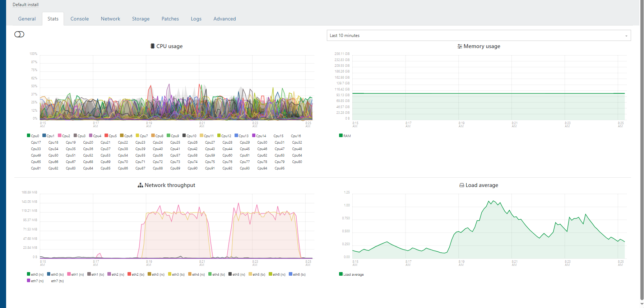The height and width of the screenshot is (308, 644).
Task: Click the Cpu9 green legend swatch
Action: (x=168, y=135)
